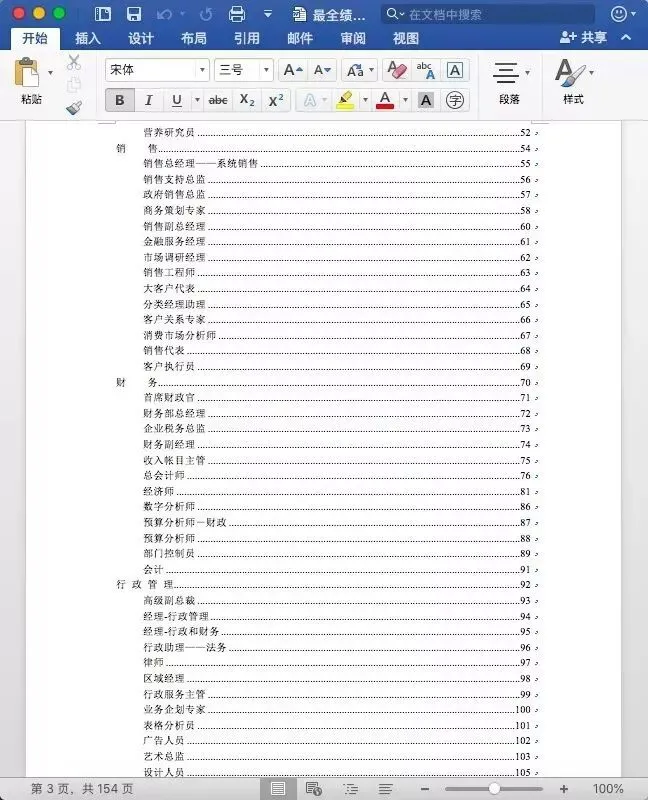Viewport: 648px width, 800px height.
Task: Toggle Subscript X2 formatting
Action: click(x=247, y=100)
